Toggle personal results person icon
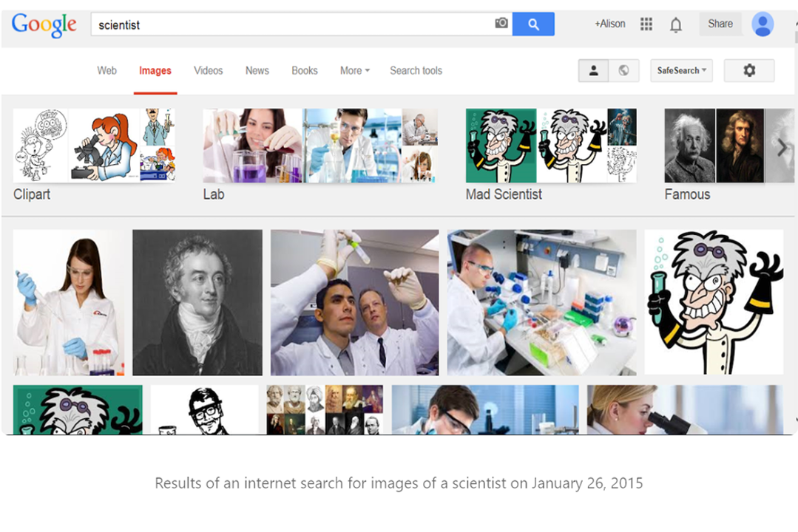 pos(593,70)
